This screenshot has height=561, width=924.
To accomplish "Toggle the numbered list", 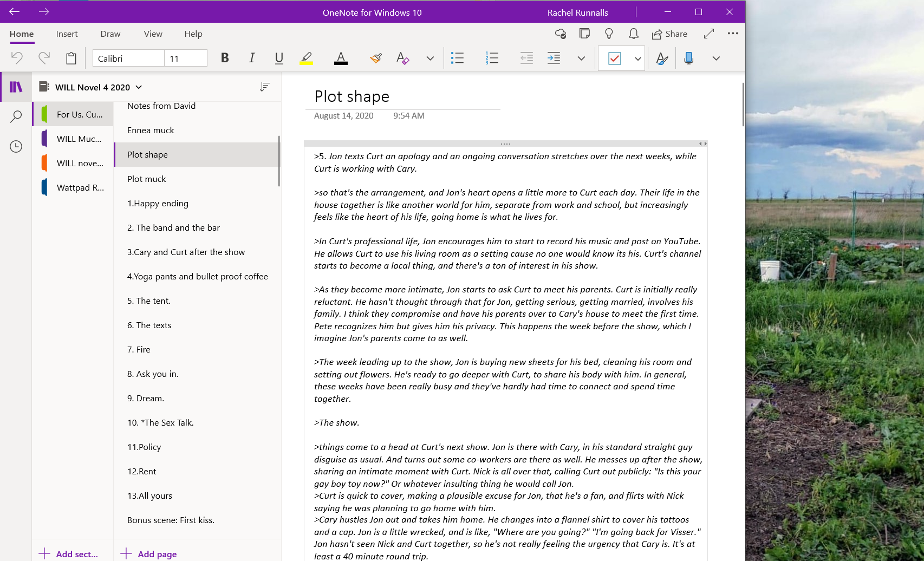I will point(492,58).
